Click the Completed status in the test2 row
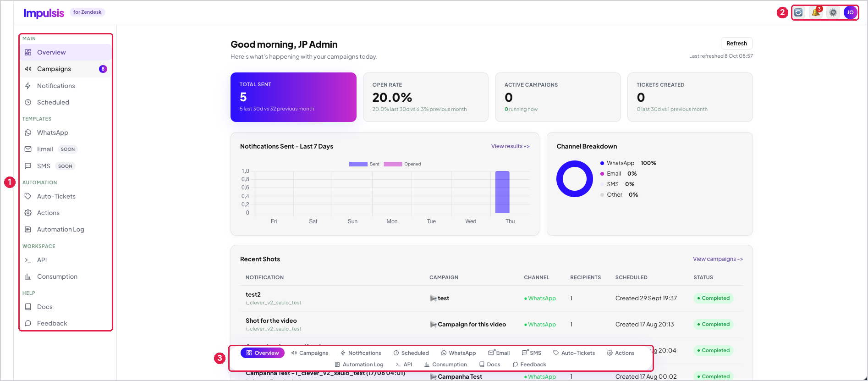The image size is (868, 381). pos(714,298)
